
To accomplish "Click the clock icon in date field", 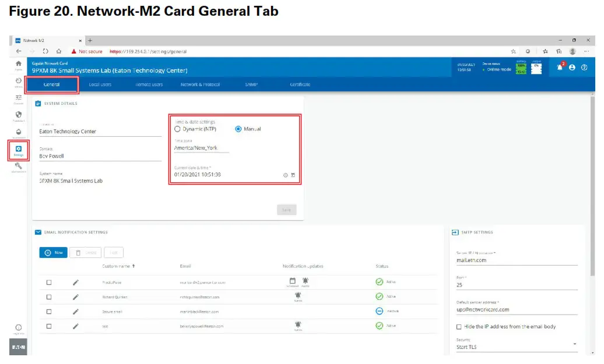I will pyautogui.click(x=286, y=175).
